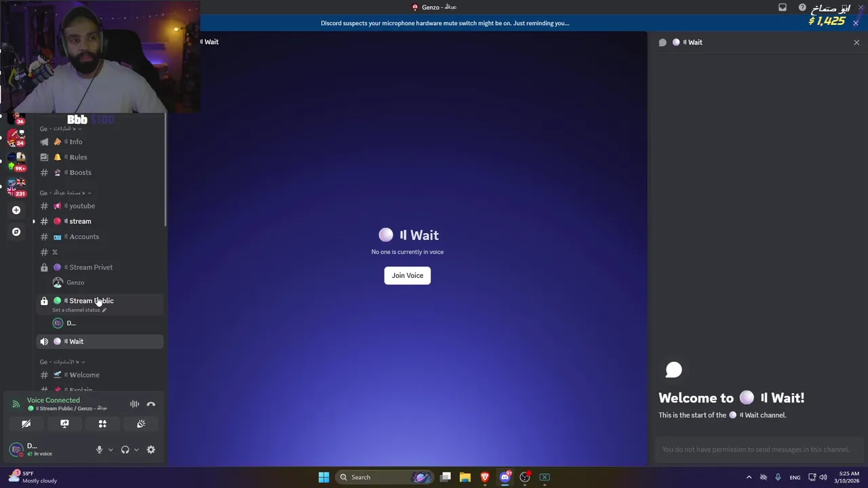
Task: Click the chat bubble icon in chat panel header
Action: click(x=663, y=42)
